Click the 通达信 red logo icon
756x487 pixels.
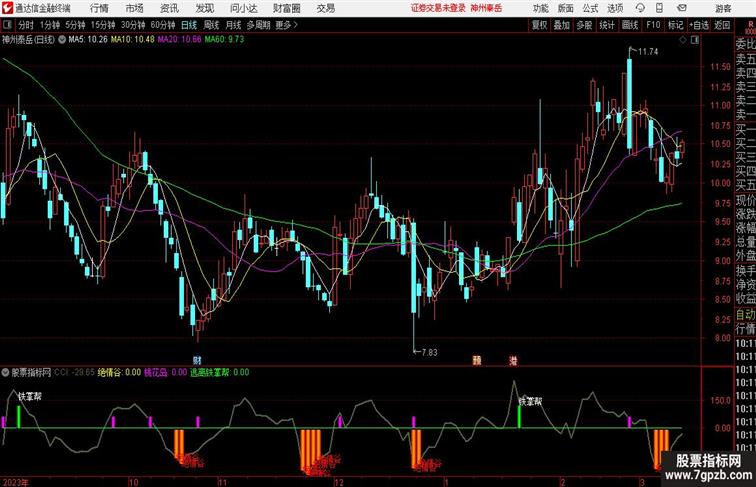(x=7, y=8)
